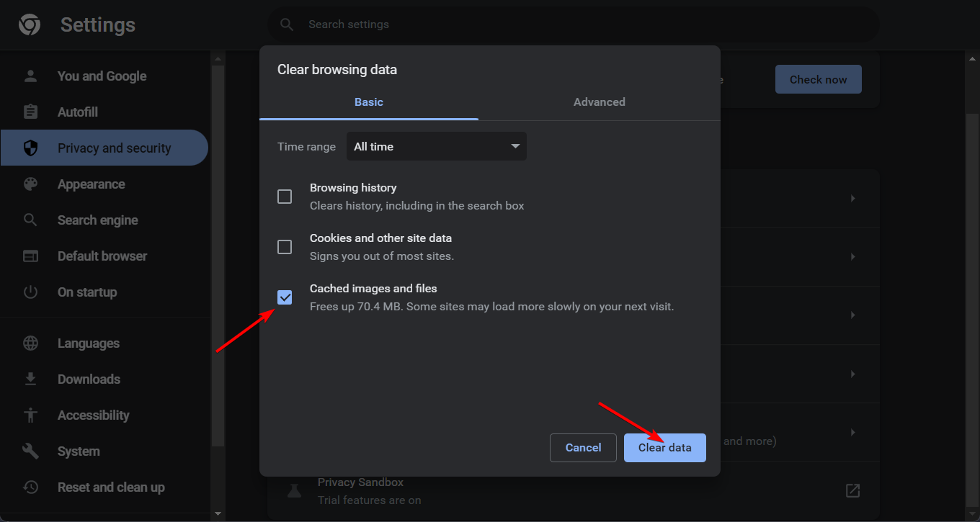Click the Autofill clipboard icon

click(x=30, y=112)
